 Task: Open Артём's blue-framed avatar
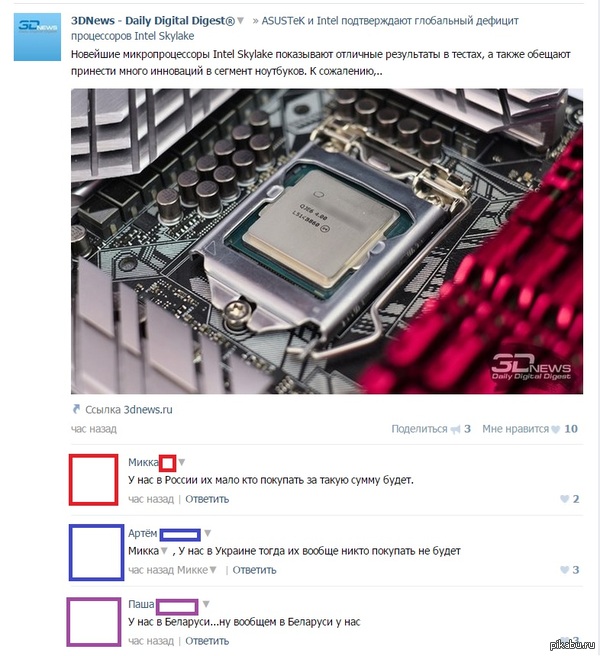(96, 552)
